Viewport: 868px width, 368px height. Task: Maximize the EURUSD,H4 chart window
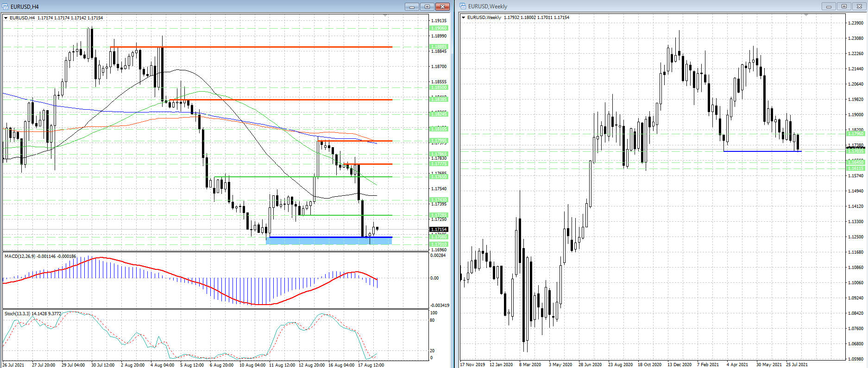(x=427, y=6)
